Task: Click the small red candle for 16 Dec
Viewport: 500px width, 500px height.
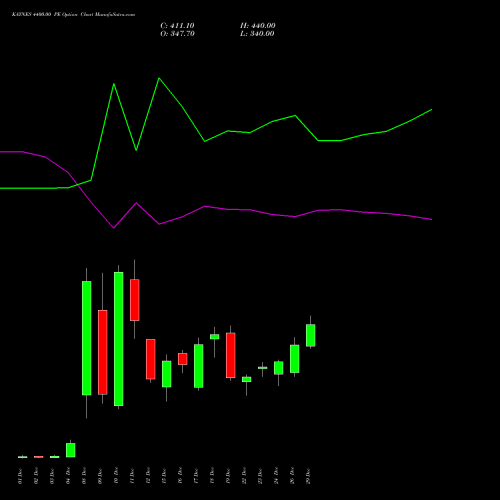Action: [x=183, y=359]
